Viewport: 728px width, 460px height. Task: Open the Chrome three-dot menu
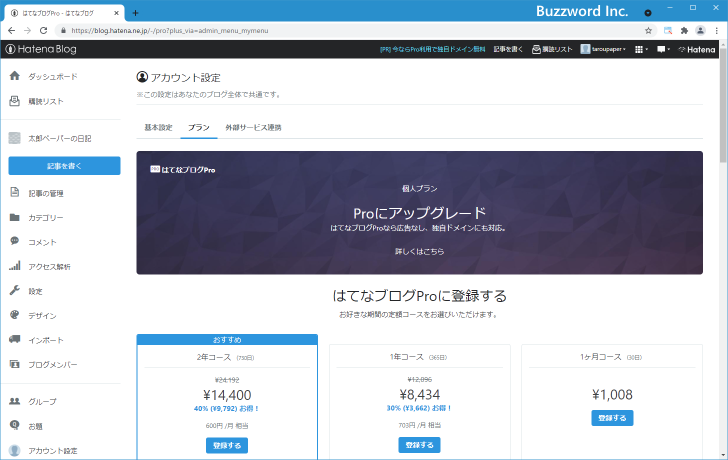click(x=717, y=31)
